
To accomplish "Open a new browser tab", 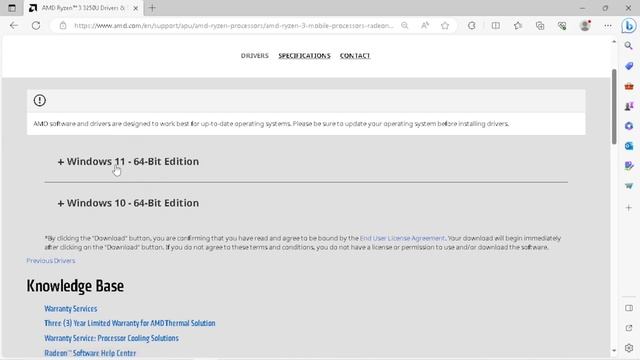I will click(152, 8).
